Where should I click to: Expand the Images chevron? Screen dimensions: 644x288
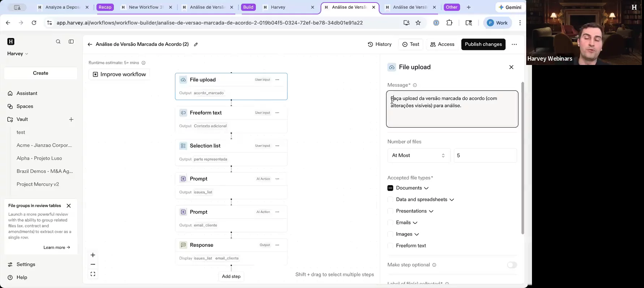[x=417, y=234]
